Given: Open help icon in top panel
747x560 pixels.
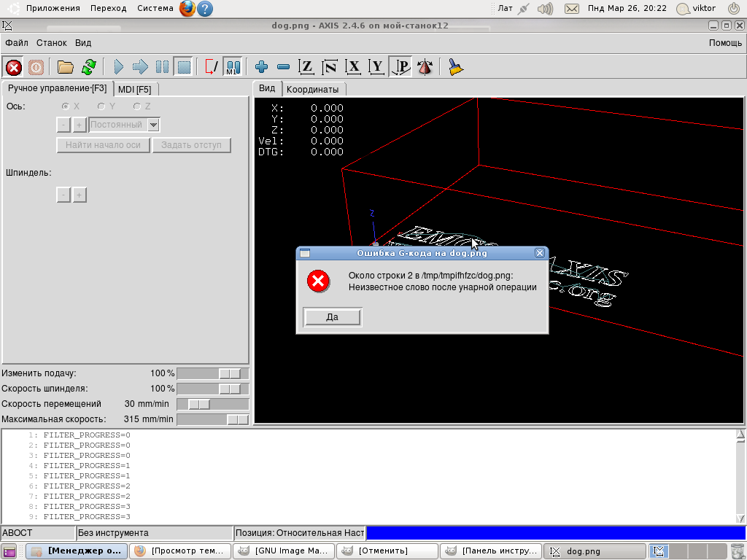Looking at the screenshot, I should pos(205,9).
